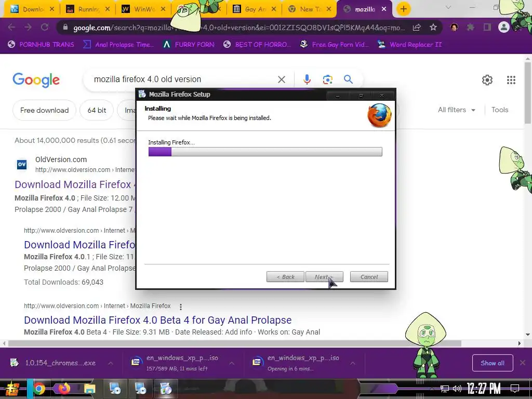Close the mozilla tab
The width and height of the screenshot is (532, 399).
[384, 9]
